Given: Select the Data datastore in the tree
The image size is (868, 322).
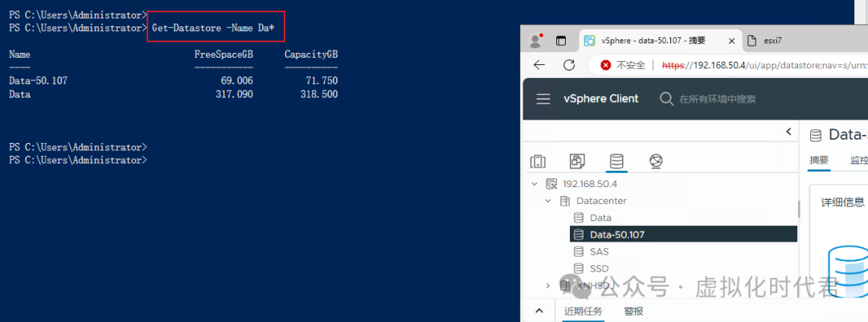Looking at the screenshot, I should point(600,218).
